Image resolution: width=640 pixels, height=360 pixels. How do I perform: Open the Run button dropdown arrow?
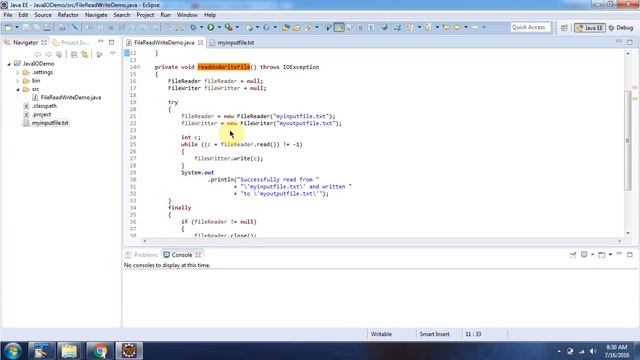(219, 27)
